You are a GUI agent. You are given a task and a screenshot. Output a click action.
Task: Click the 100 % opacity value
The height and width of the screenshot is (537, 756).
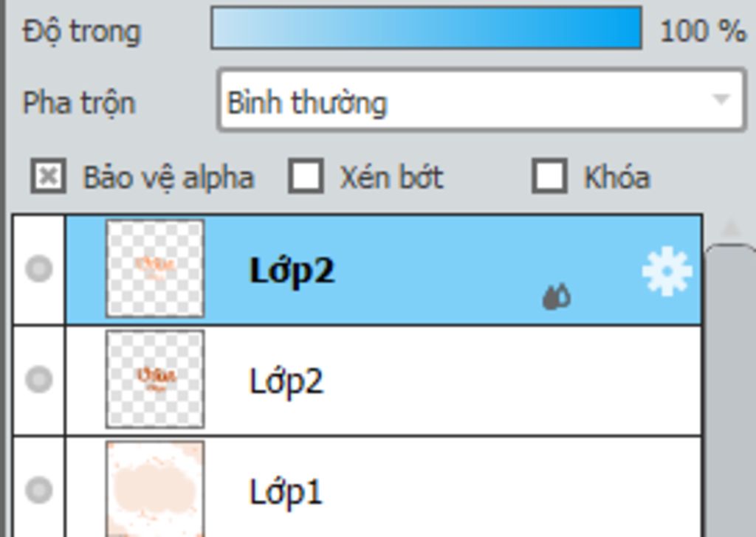point(703,31)
